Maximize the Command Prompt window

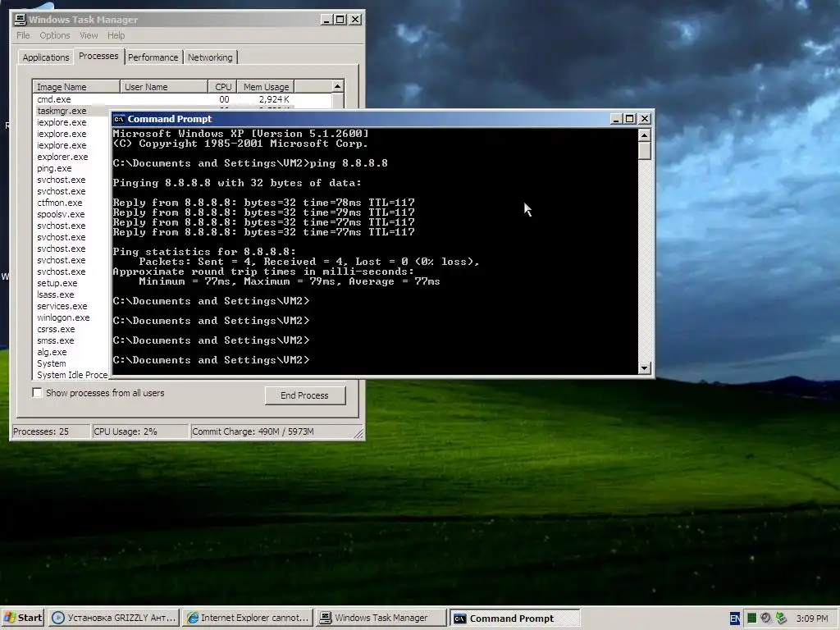(x=630, y=119)
